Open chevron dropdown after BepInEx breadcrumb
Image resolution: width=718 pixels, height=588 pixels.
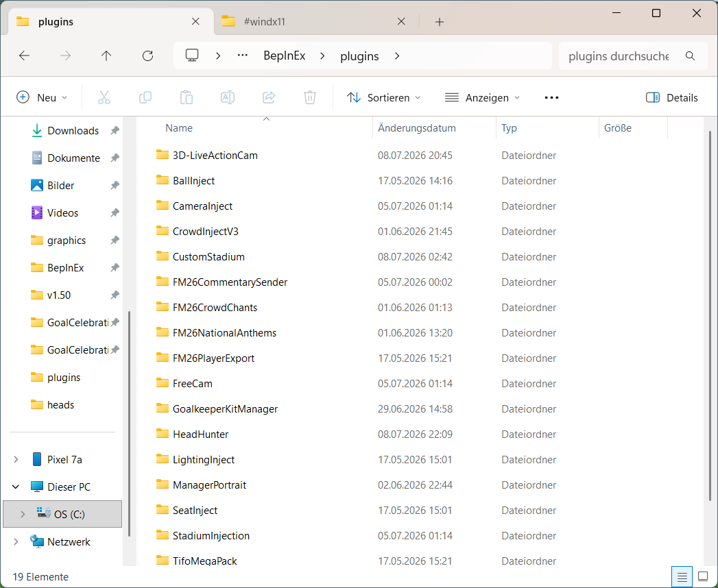323,56
